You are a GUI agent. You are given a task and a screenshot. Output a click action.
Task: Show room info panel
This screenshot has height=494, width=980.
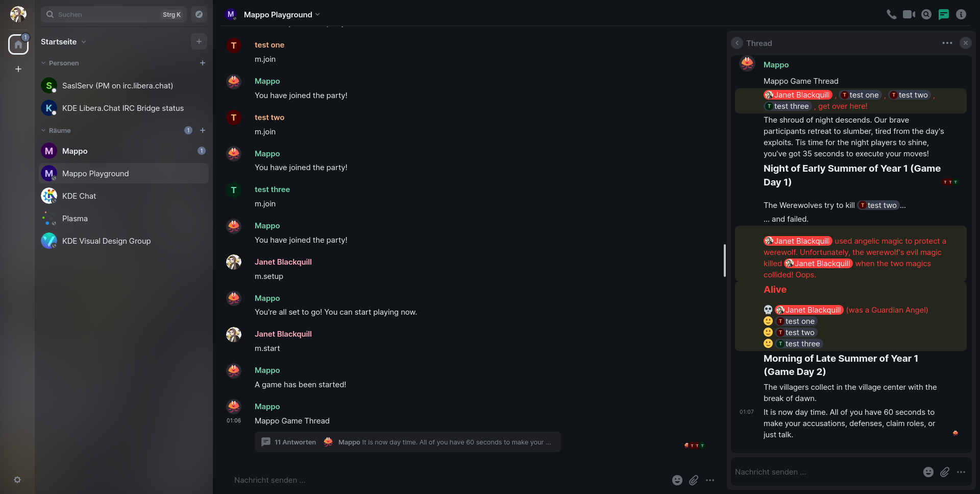coord(961,14)
